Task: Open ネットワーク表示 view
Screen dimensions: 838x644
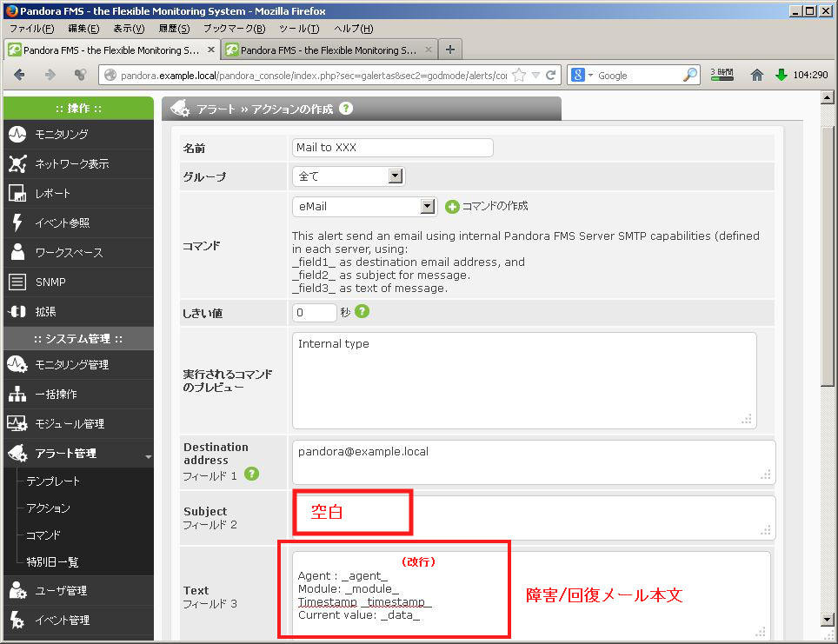Action: (78, 163)
